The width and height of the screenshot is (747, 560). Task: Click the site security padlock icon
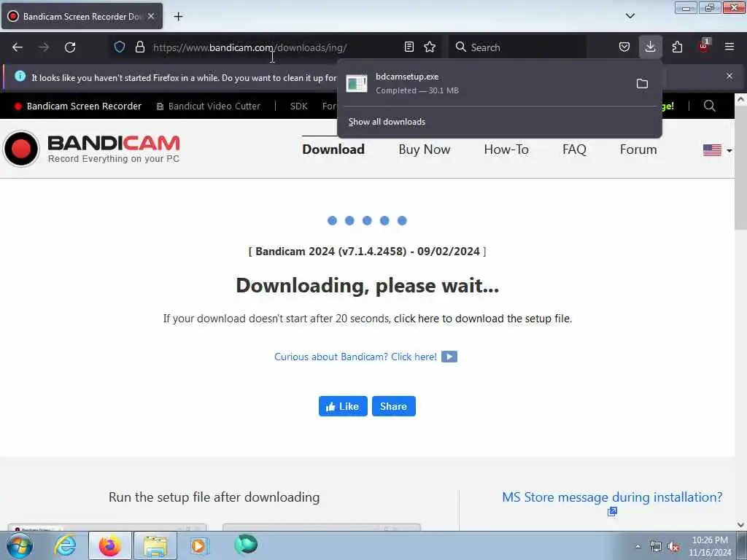point(139,47)
